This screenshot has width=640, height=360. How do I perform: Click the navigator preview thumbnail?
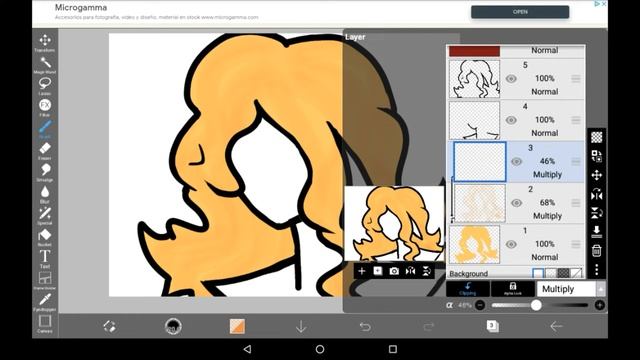click(394, 223)
